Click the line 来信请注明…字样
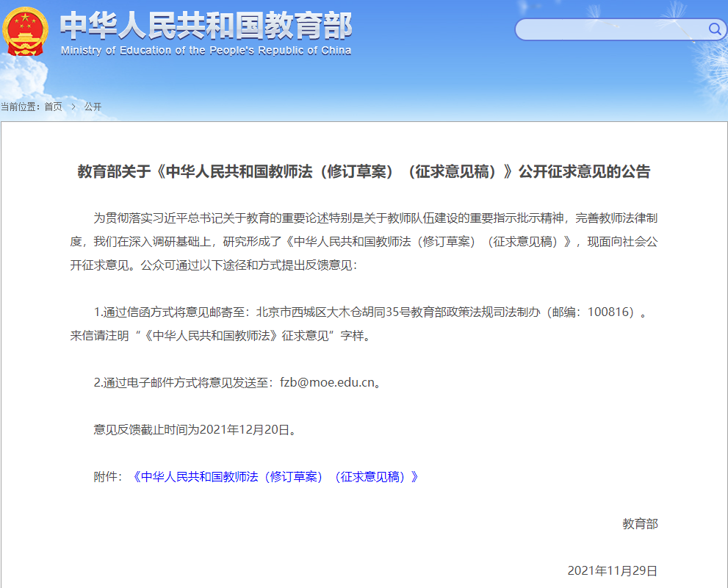Image resolution: width=728 pixels, height=588 pixels. click(221, 335)
